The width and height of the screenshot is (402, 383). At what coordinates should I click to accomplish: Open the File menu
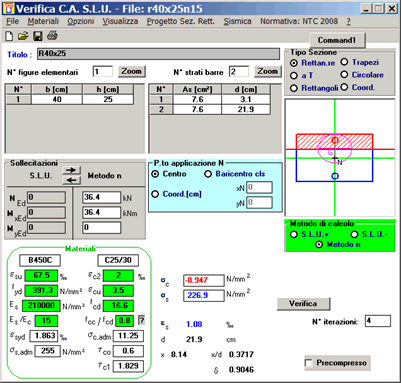click(13, 21)
